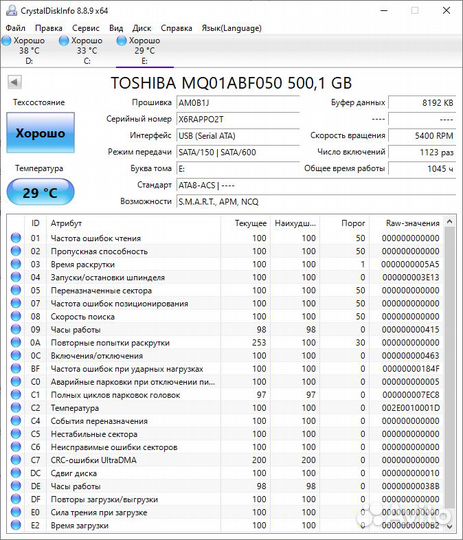Open the Диск menu

pos(142,28)
